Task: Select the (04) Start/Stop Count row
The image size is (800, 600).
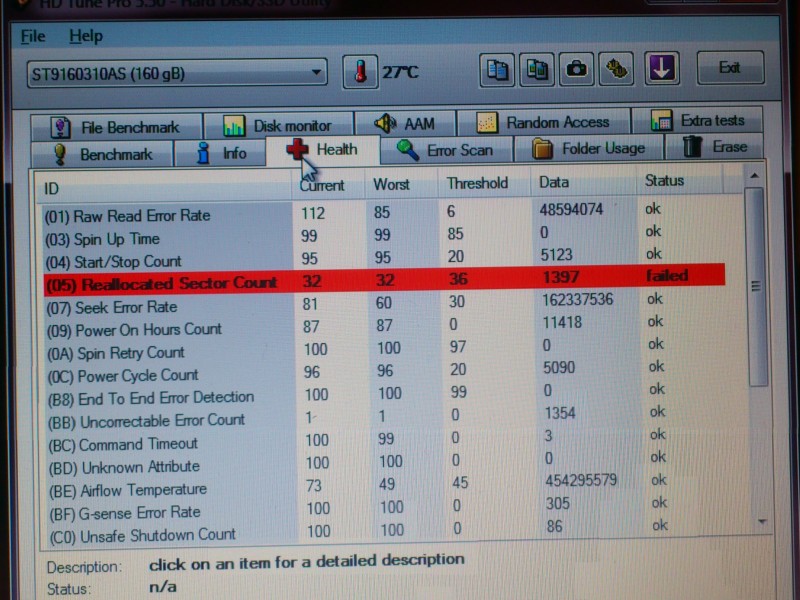Action: (383, 258)
